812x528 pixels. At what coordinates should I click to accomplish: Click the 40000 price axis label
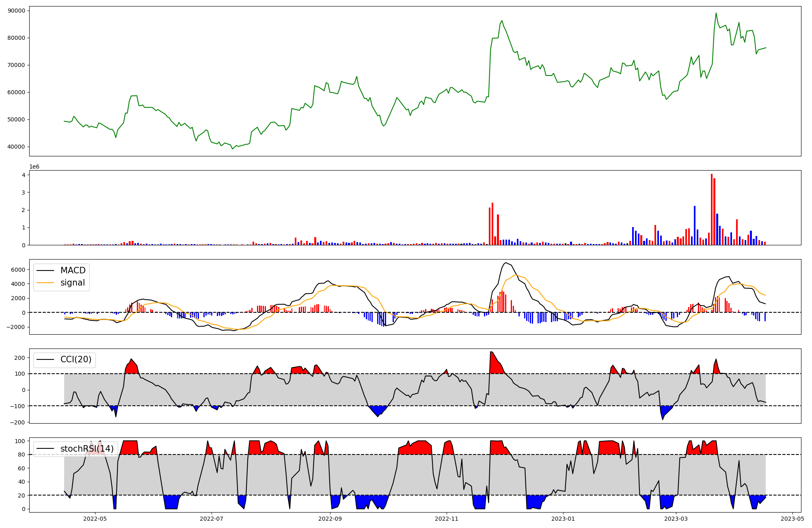pos(16,147)
